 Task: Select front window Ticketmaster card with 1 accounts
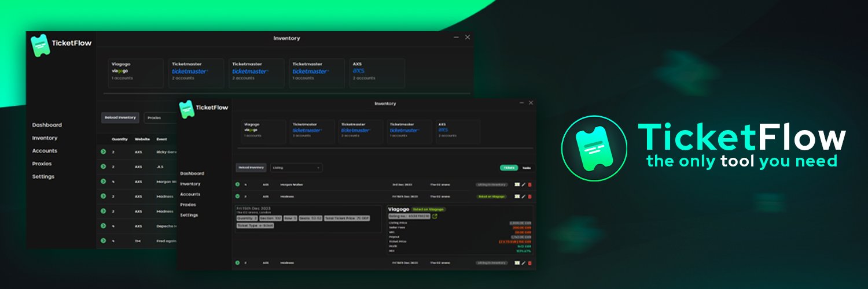(410, 132)
